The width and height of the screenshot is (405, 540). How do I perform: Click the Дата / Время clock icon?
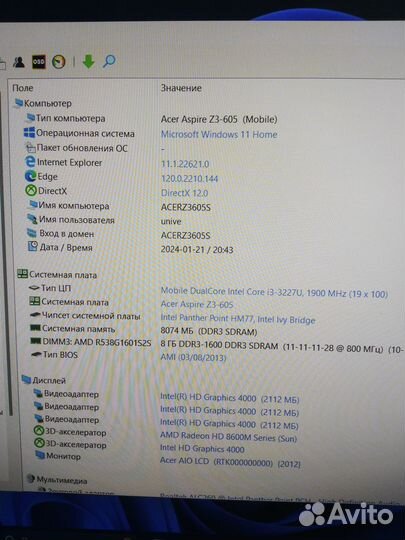click(x=32, y=247)
